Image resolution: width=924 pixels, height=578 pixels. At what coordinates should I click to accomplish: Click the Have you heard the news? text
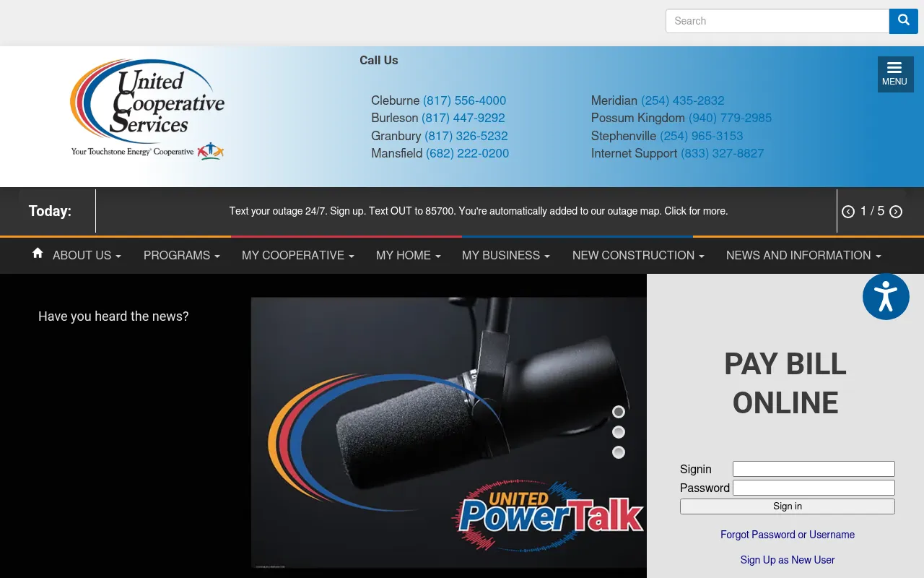(113, 316)
